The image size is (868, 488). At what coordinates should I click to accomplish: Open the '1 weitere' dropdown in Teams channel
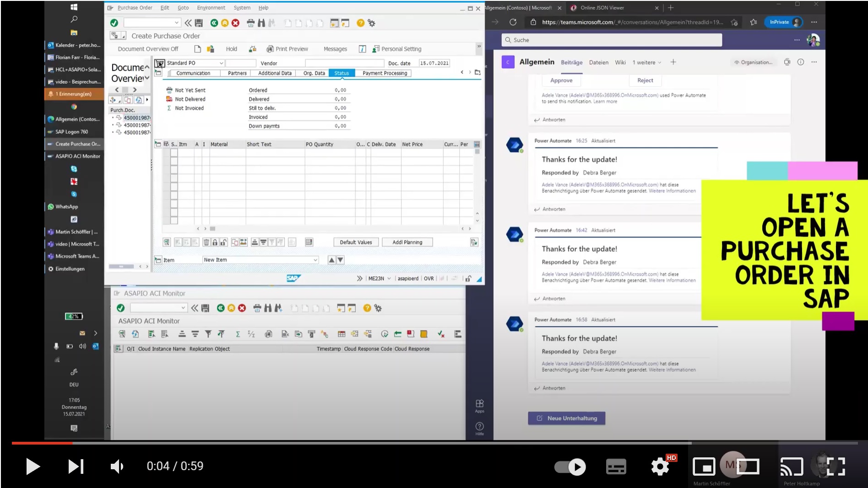(646, 62)
